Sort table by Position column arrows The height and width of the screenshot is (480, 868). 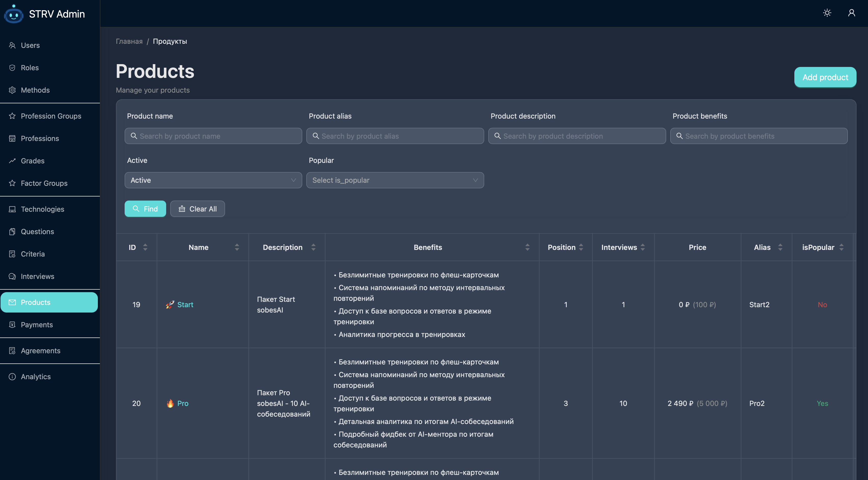[581, 247]
